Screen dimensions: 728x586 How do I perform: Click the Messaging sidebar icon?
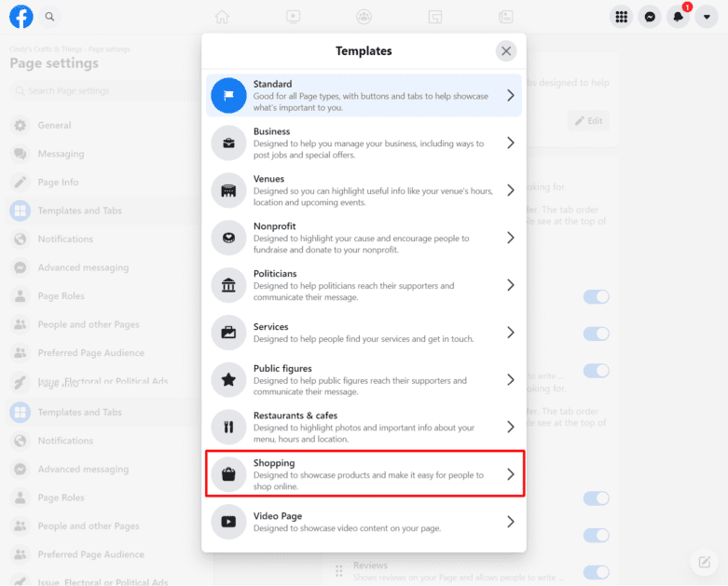pos(20,154)
